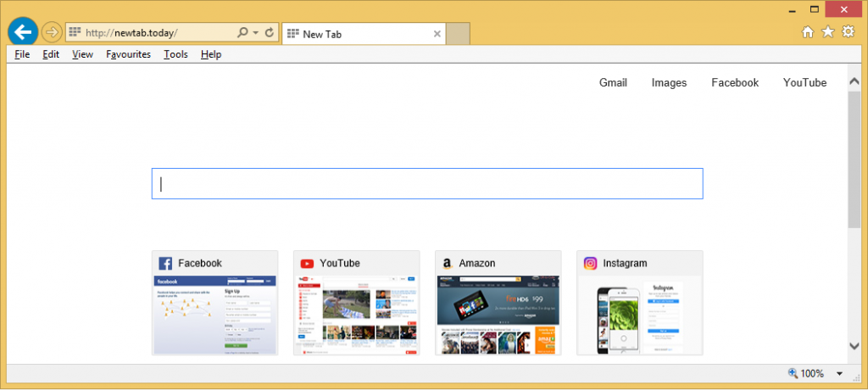The width and height of the screenshot is (868, 391).
Task: Open Favorites star icon
Action: [x=827, y=32]
